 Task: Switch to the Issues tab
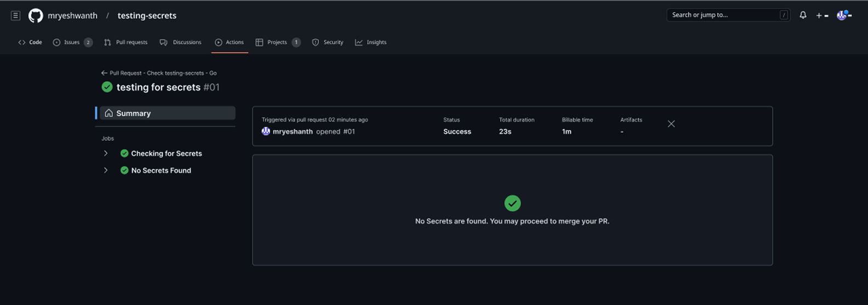[x=72, y=42]
